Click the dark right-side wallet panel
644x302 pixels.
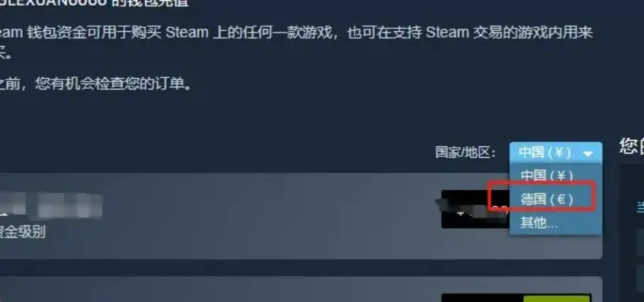coord(631,233)
